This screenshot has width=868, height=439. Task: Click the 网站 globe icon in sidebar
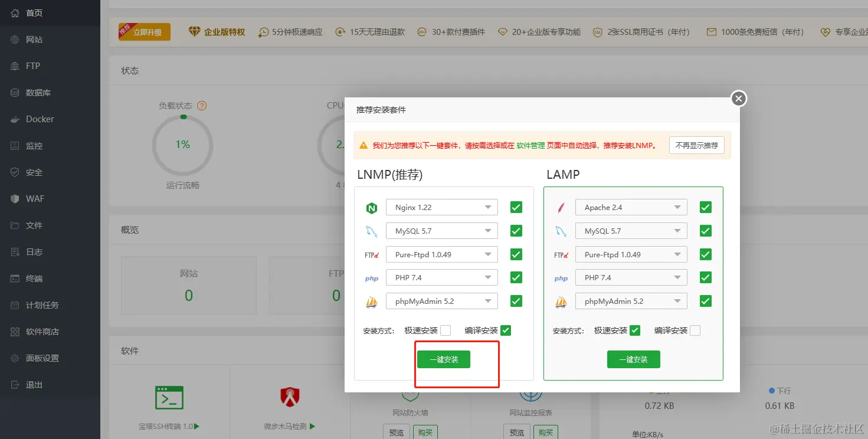[15, 40]
